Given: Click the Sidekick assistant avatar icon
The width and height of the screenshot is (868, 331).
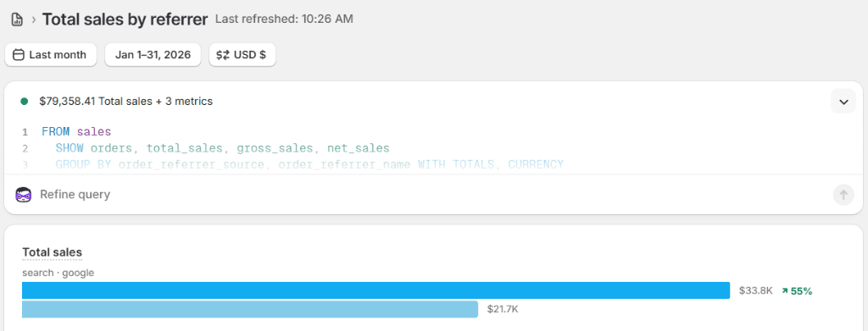Looking at the screenshot, I should coord(23,195).
